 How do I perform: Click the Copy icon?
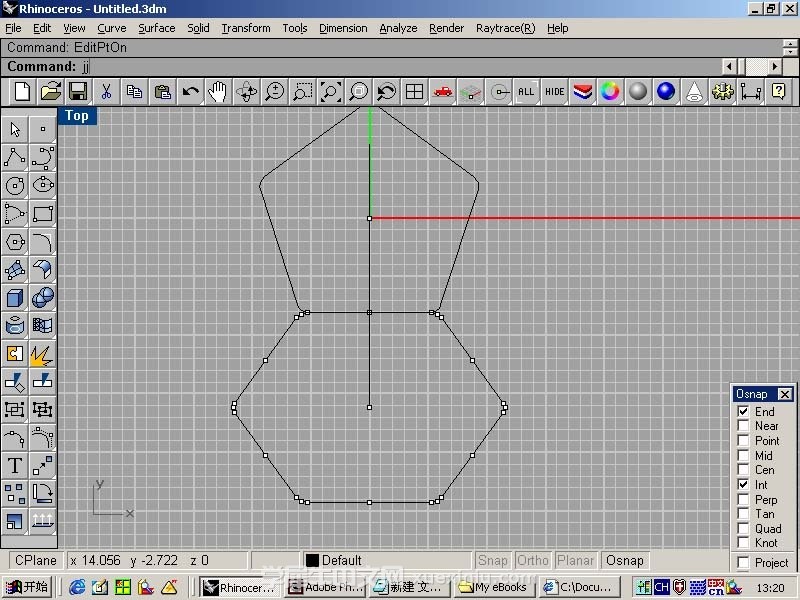click(134, 92)
